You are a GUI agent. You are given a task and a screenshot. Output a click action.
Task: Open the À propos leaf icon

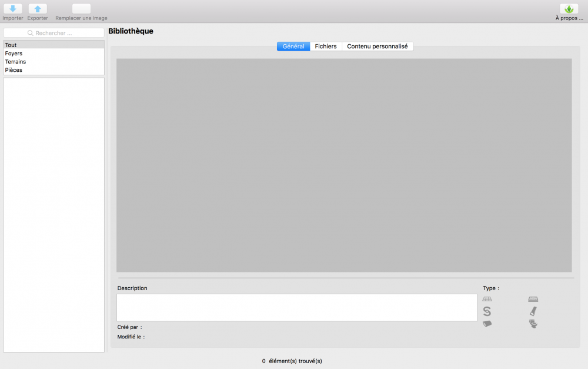click(x=569, y=9)
